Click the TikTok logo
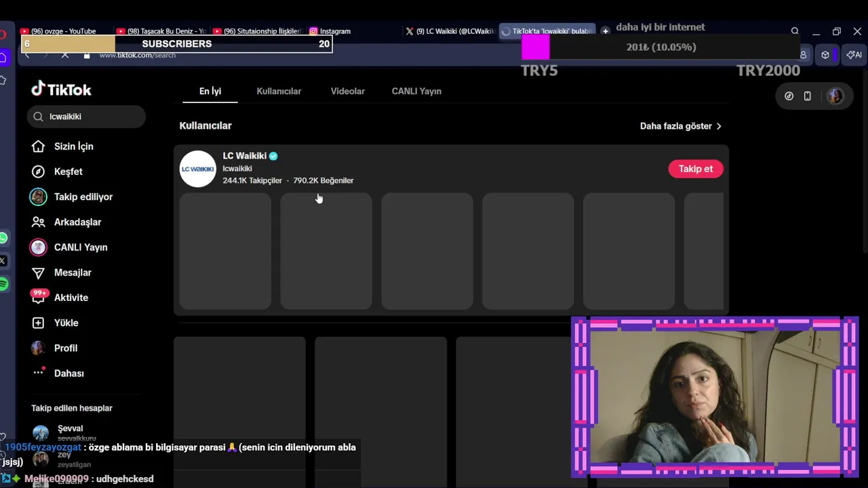Viewport: 868px width, 488px height. pos(61,89)
